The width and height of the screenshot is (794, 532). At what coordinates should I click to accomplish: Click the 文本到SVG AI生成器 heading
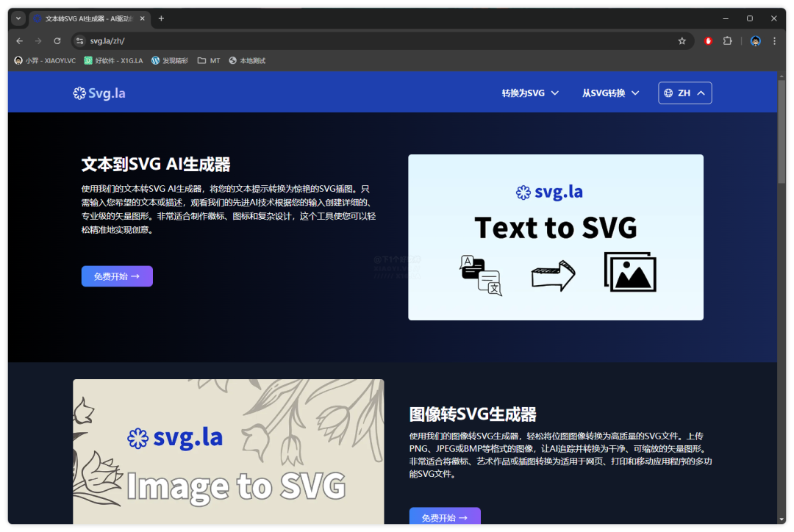point(155,164)
